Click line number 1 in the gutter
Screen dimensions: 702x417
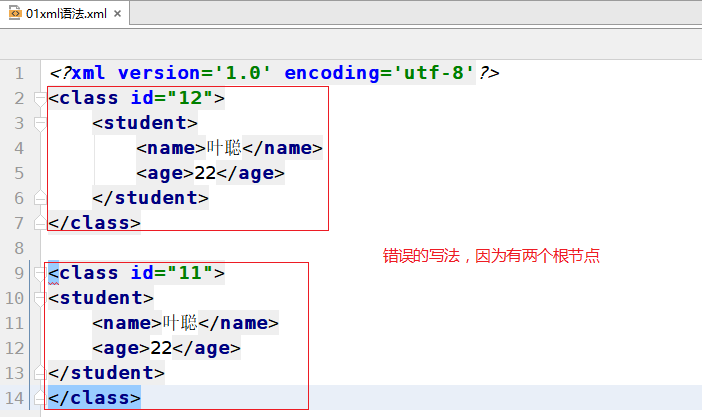point(20,73)
